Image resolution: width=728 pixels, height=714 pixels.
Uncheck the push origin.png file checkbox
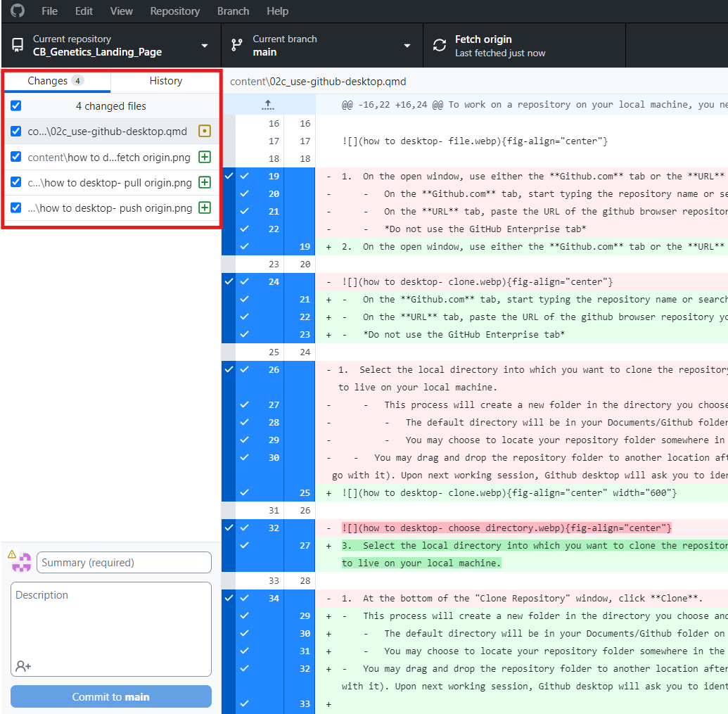pyautogui.click(x=15, y=208)
